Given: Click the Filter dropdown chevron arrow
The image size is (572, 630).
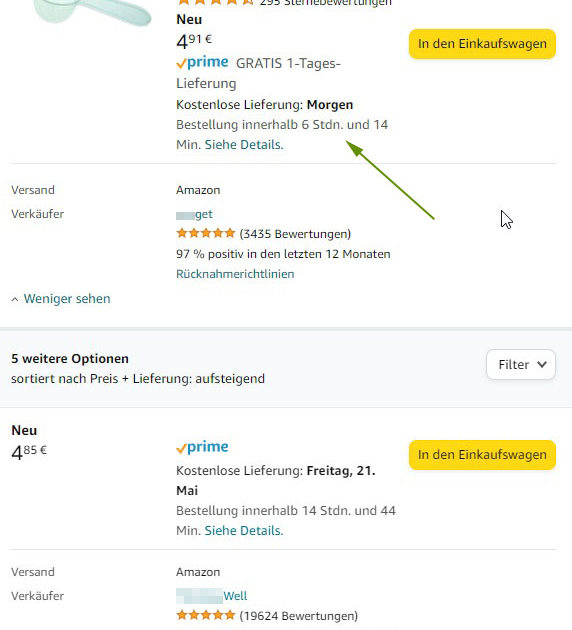Looking at the screenshot, I should pyautogui.click(x=542, y=364).
